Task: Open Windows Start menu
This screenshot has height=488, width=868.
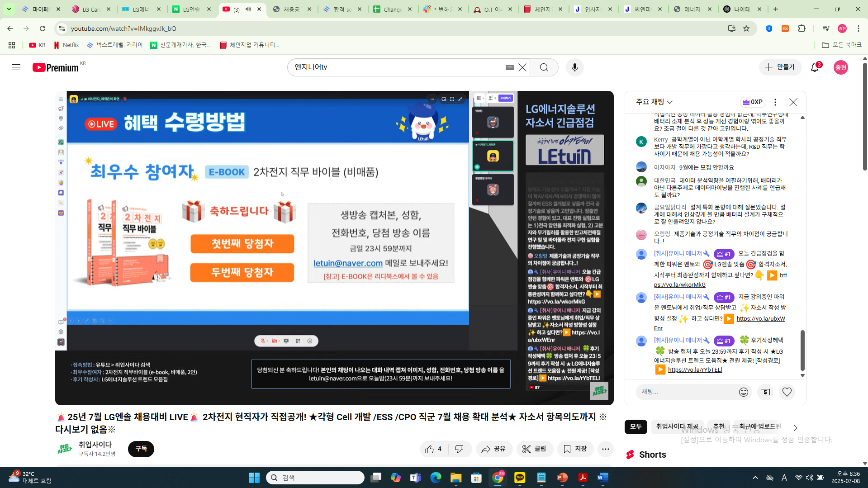Action: (x=254, y=478)
